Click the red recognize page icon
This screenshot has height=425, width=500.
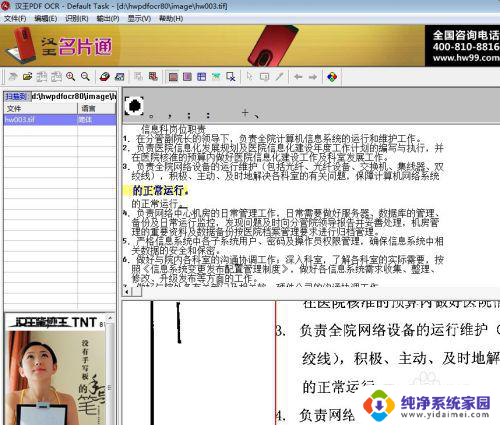click(x=153, y=77)
